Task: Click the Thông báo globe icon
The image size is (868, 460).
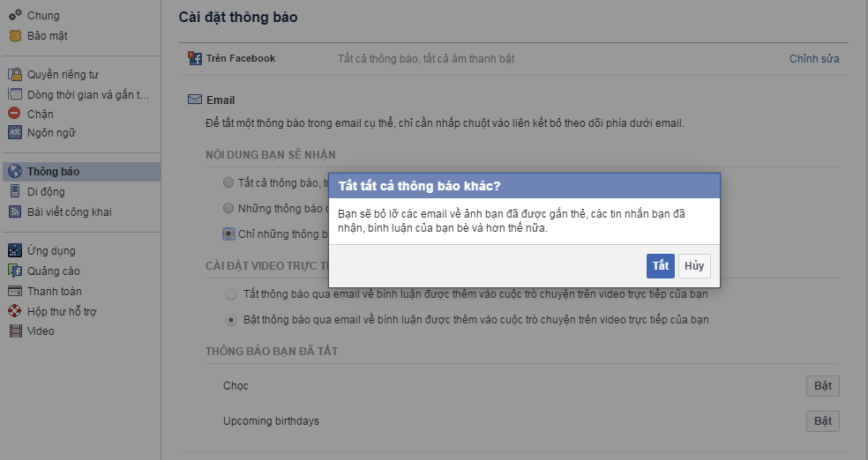Action: [x=15, y=172]
